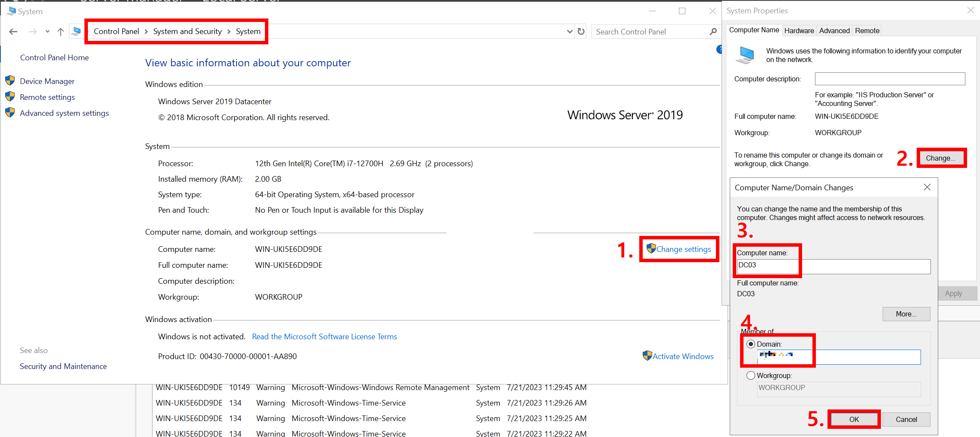Click the Time-Service event at 11:29:26 AM

[x=371, y=403]
